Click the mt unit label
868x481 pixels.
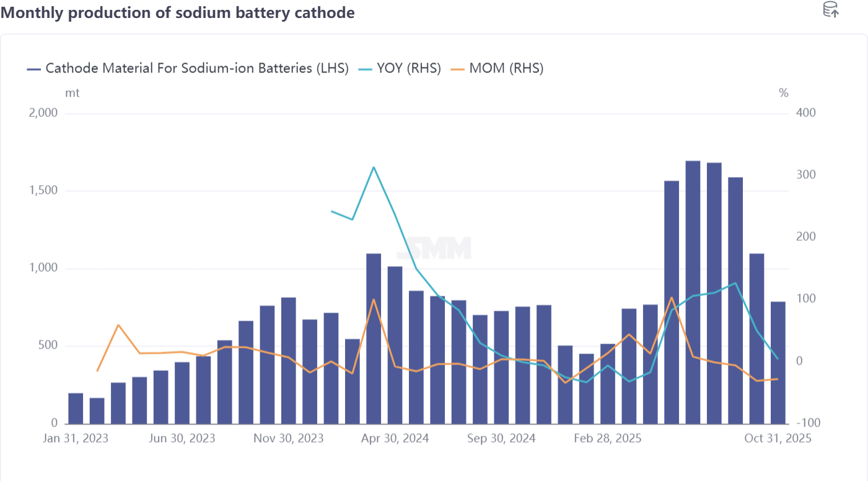72,93
